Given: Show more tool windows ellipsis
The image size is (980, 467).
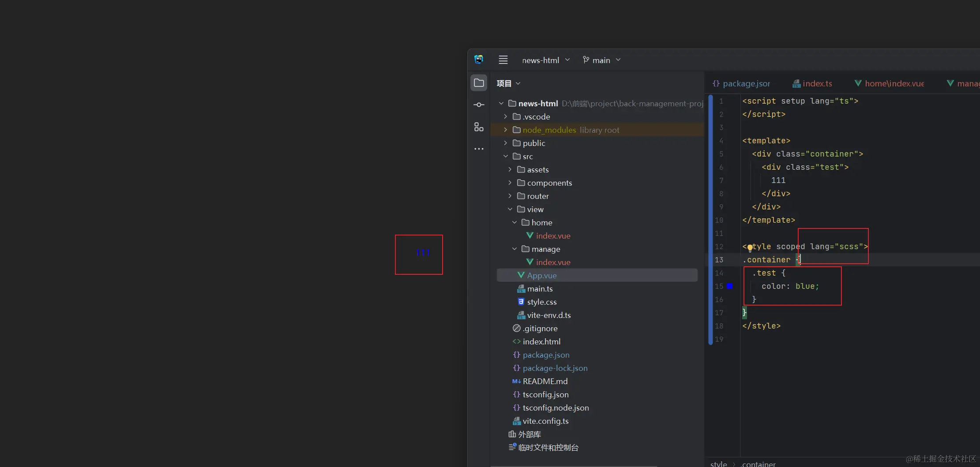Looking at the screenshot, I should (479, 149).
